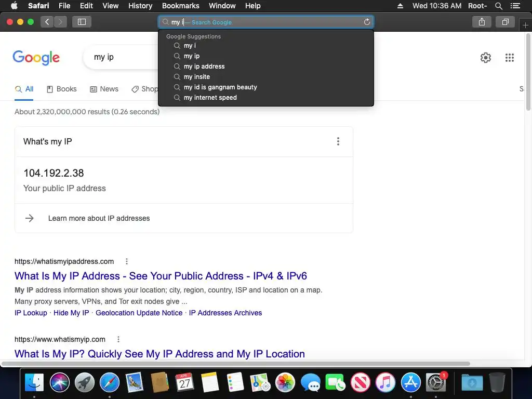The width and height of the screenshot is (532, 399).
Task: Go back with the Safari back arrow
Action: (x=47, y=22)
